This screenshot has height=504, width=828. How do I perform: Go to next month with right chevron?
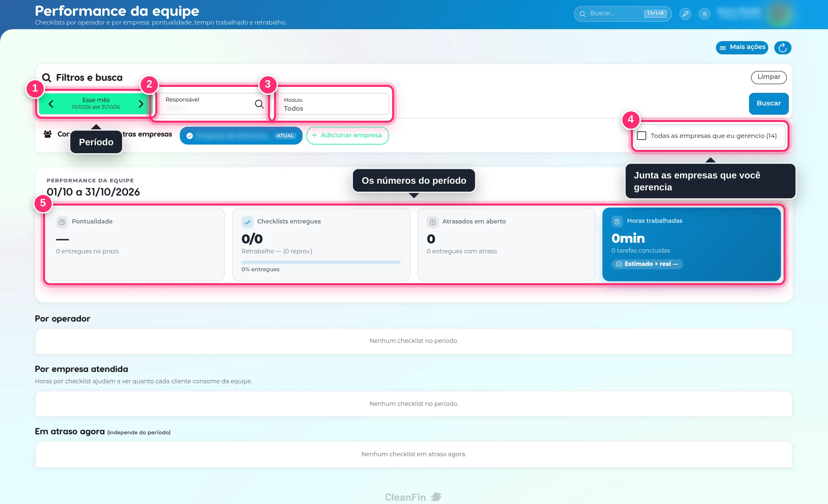tap(141, 104)
